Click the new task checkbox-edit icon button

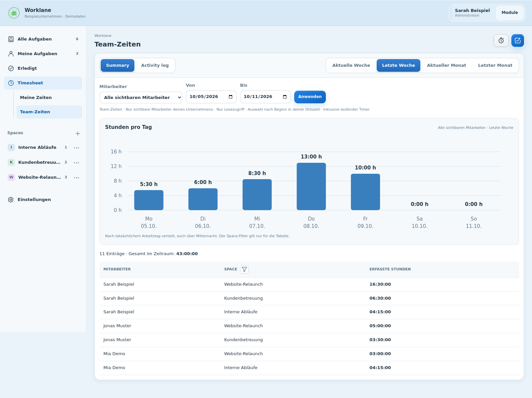point(518,41)
